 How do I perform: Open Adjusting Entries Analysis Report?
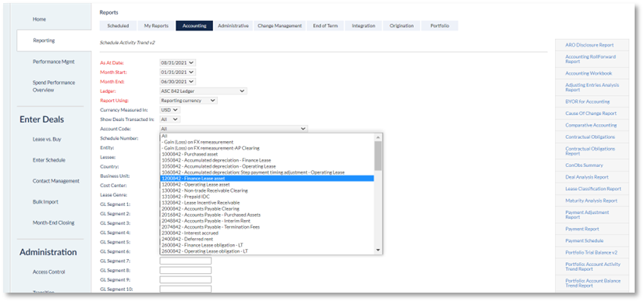(x=592, y=87)
